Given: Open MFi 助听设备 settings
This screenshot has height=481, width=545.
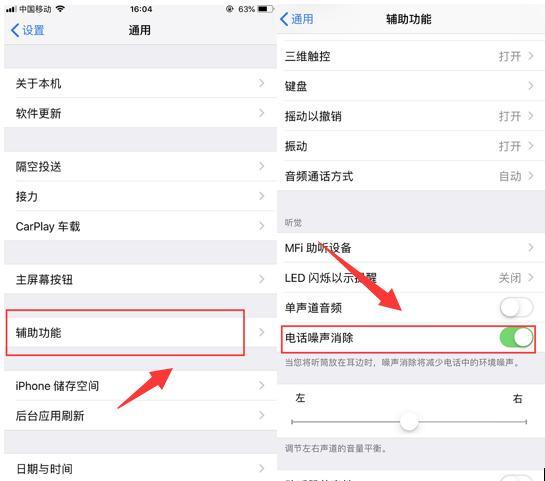Looking at the screenshot, I should tap(410, 248).
